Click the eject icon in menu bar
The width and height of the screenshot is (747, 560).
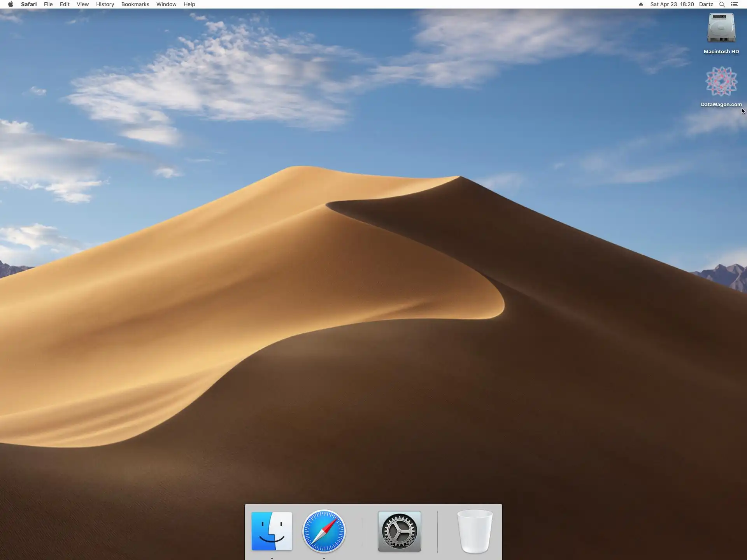(641, 4)
